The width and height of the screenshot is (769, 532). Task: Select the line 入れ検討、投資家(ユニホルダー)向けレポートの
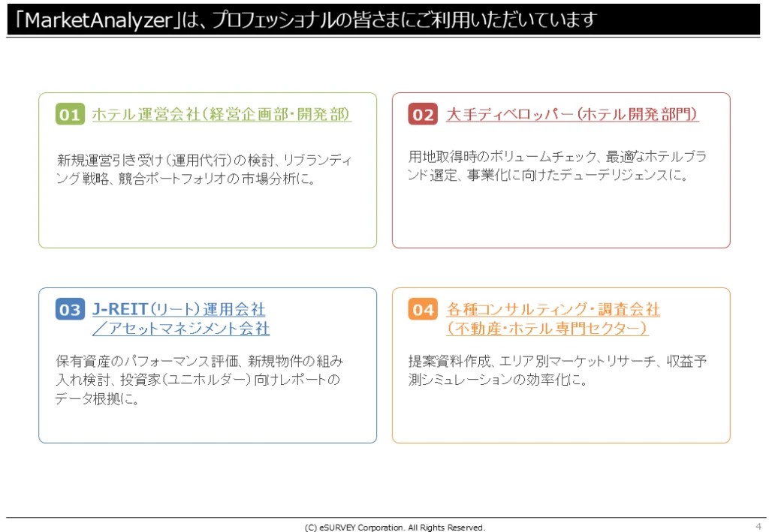click(198, 380)
